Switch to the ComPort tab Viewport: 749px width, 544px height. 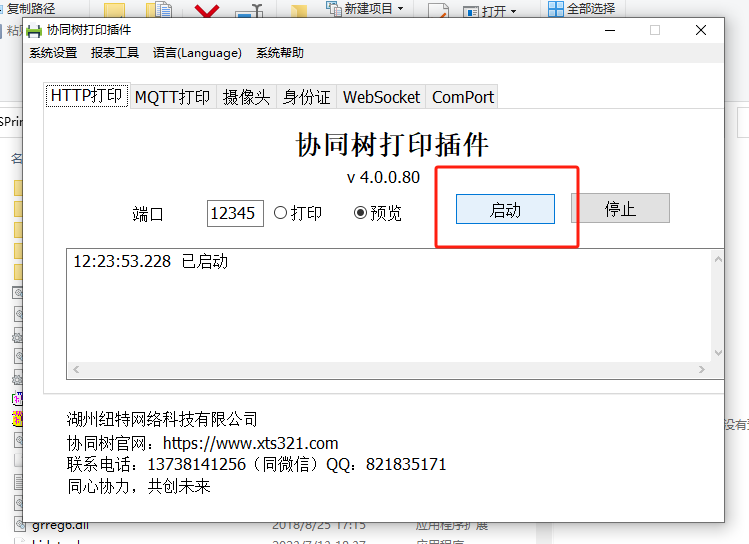(x=462, y=97)
